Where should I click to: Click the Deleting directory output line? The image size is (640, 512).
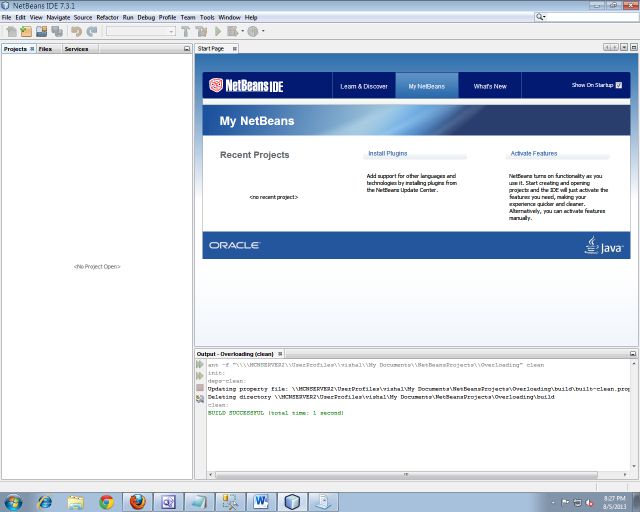click(381, 397)
